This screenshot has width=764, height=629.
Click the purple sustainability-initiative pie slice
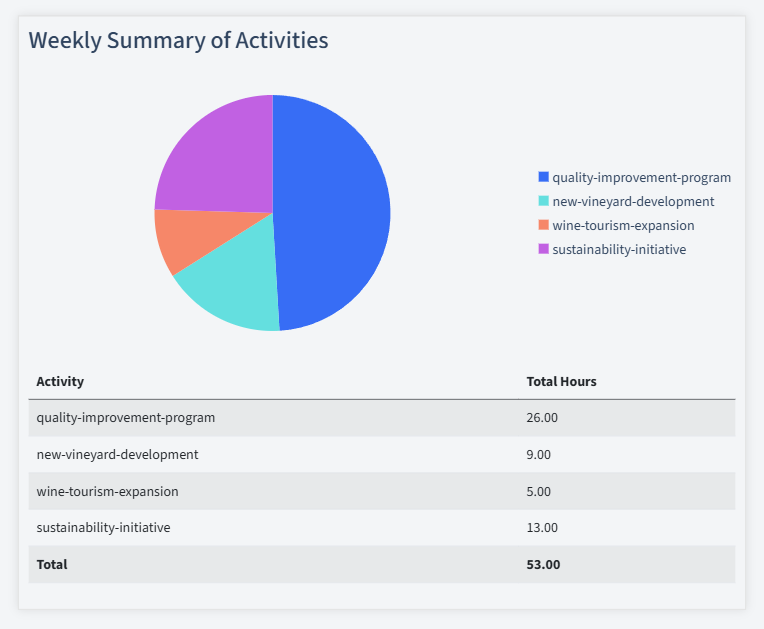222,161
